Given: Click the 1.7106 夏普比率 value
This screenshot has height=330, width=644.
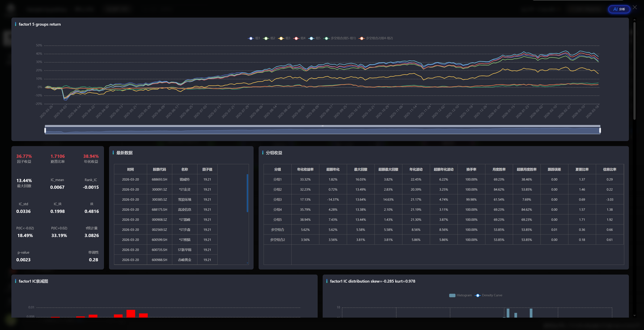Looking at the screenshot, I should coord(58,156).
